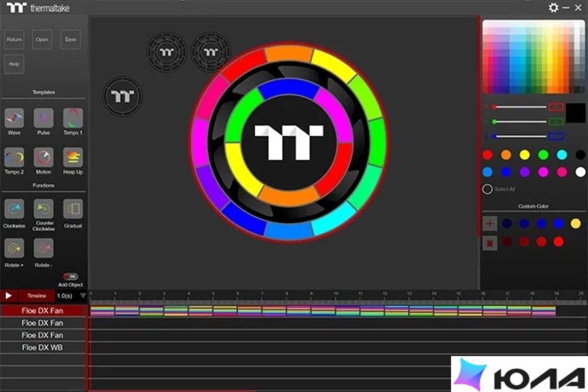The height and width of the screenshot is (392, 588).
Task: Choose the Motion template
Action: point(43,158)
